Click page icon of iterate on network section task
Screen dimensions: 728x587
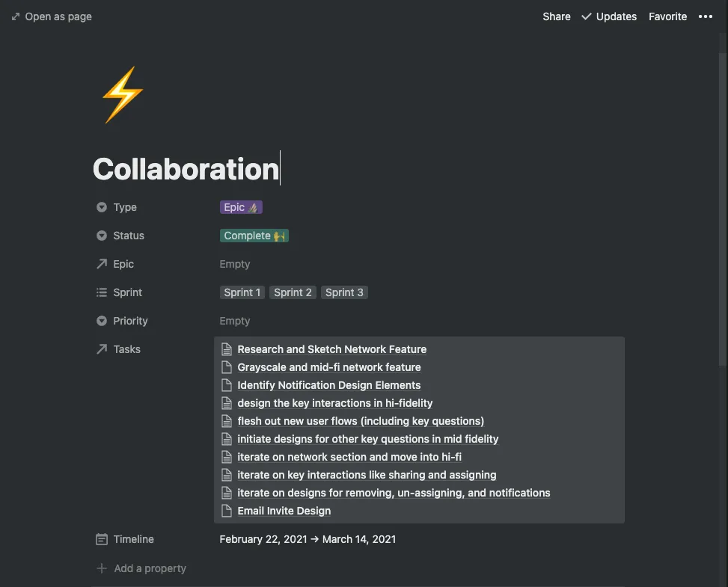click(227, 457)
